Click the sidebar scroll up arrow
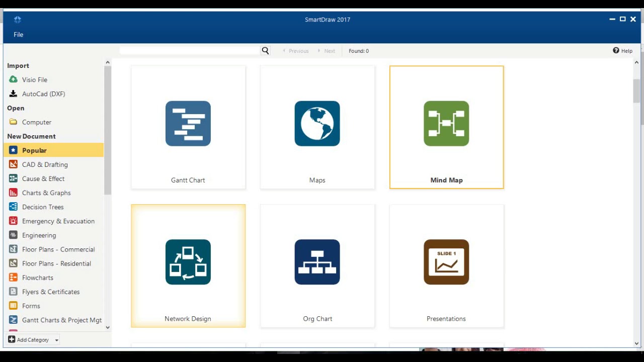The image size is (644, 362). (x=107, y=62)
